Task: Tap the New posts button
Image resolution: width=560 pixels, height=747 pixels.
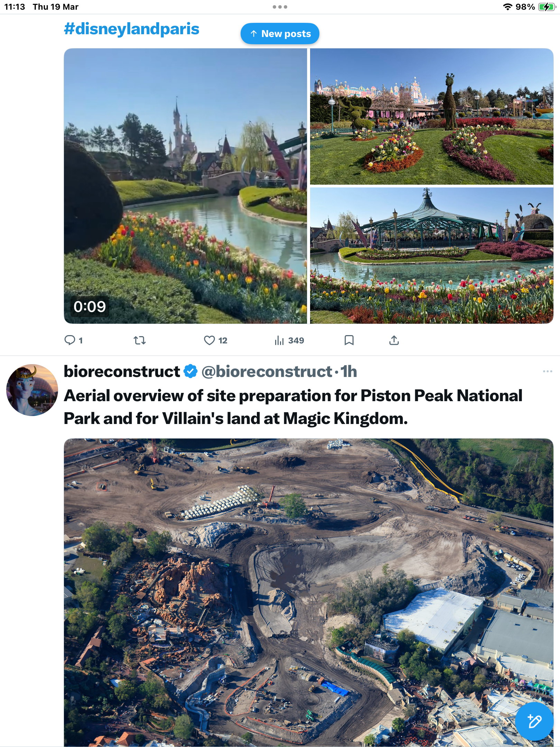Action: pyautogui.click(x=280, y=34)
